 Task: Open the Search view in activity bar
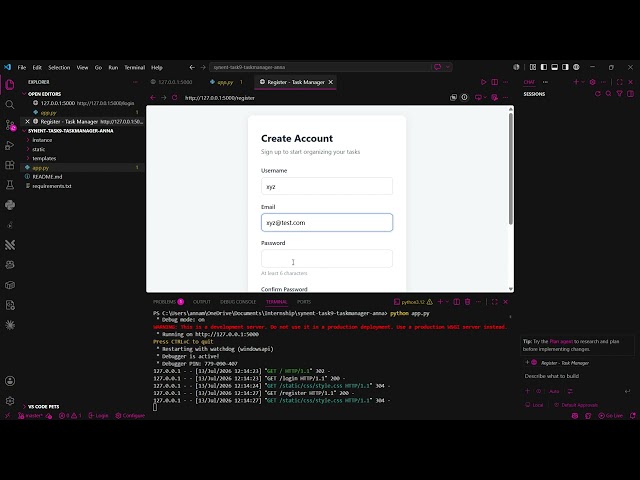pyautogui.click(x=10, y=104)
